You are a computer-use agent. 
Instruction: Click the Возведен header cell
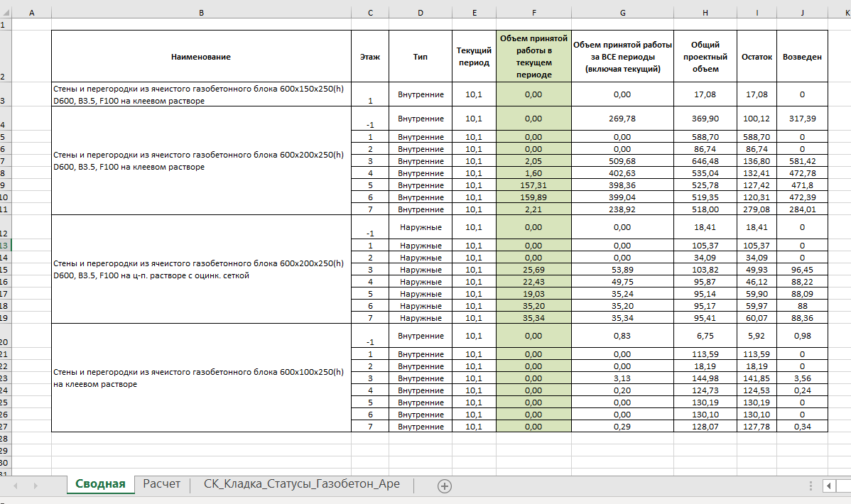pyautogui.click(x=802, y=57)
